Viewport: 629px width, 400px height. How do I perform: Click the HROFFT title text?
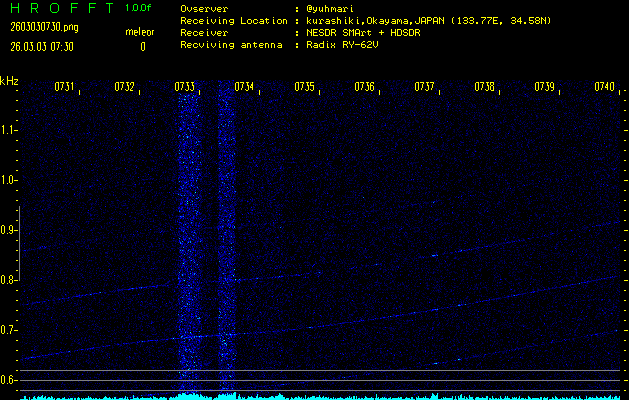tap(59, 8)
